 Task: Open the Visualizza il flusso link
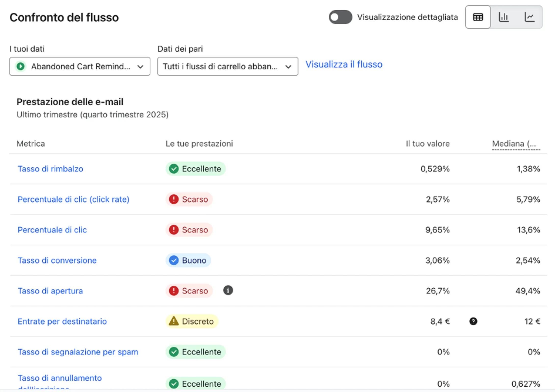point(344,64)
